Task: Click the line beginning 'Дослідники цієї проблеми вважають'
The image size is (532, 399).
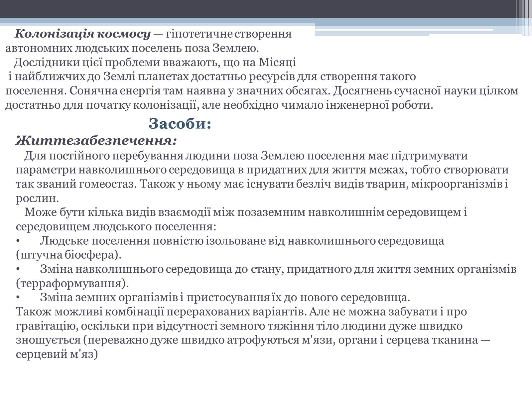Action: point(155,63)
